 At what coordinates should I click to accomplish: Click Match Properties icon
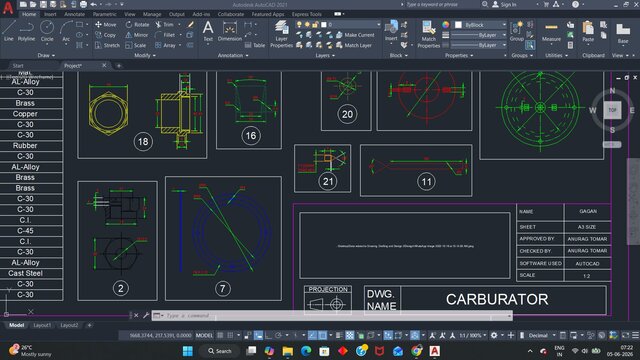[x=429, y=34]
